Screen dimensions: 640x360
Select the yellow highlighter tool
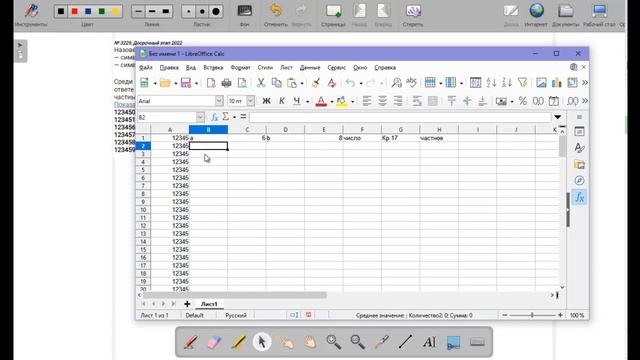click(x=238, y=342)
